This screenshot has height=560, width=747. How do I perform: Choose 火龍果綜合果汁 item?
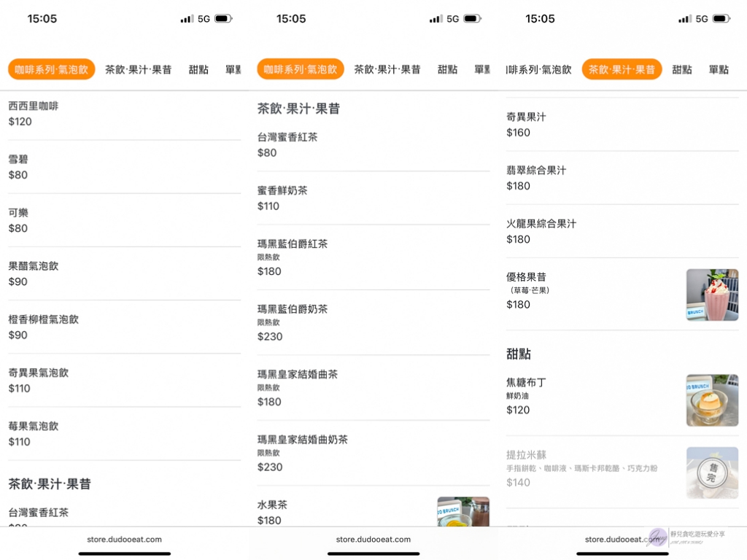(x=622, y=231)
